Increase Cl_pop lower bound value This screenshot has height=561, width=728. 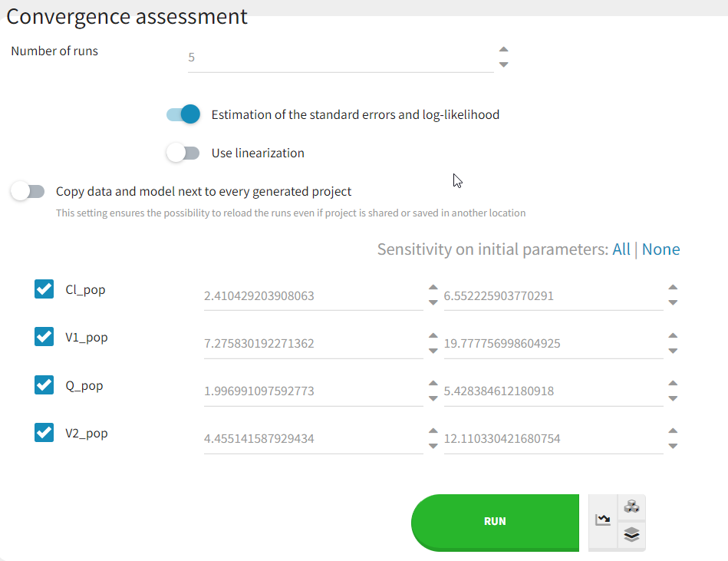(433, 289)
